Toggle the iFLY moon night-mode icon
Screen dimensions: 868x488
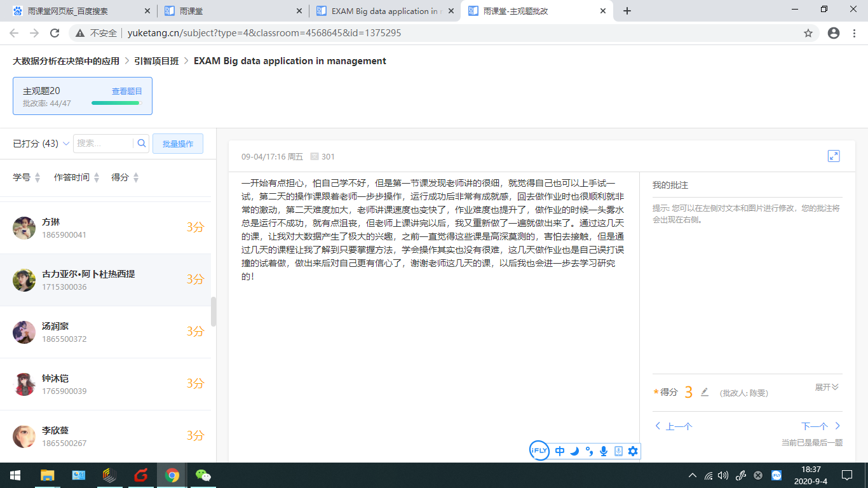(574, 451)
